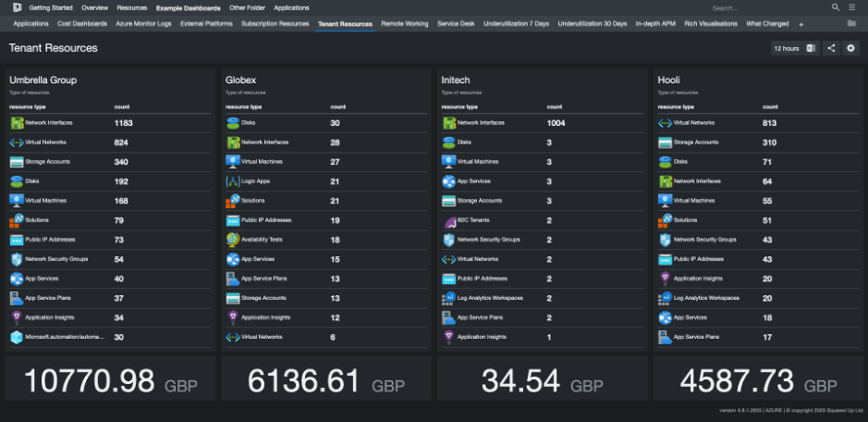Click Initech cost 34.54 GBP tile

coord(543,379)
